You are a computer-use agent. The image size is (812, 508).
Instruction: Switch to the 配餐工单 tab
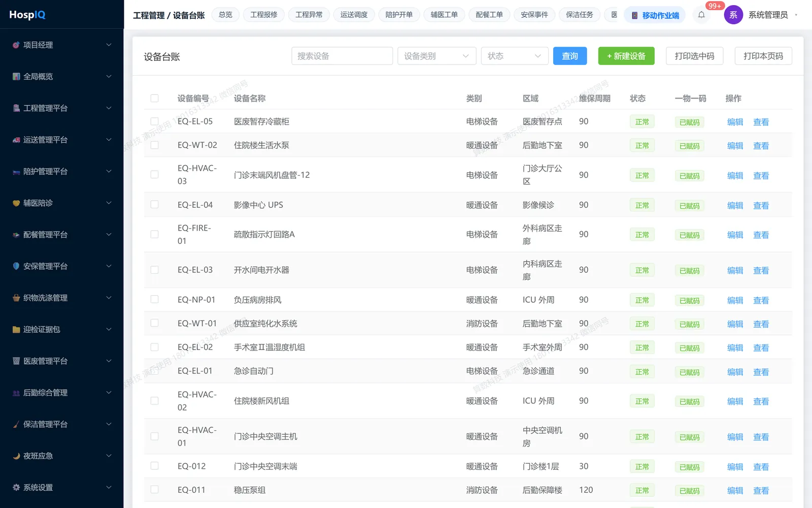tap(489, 15)
